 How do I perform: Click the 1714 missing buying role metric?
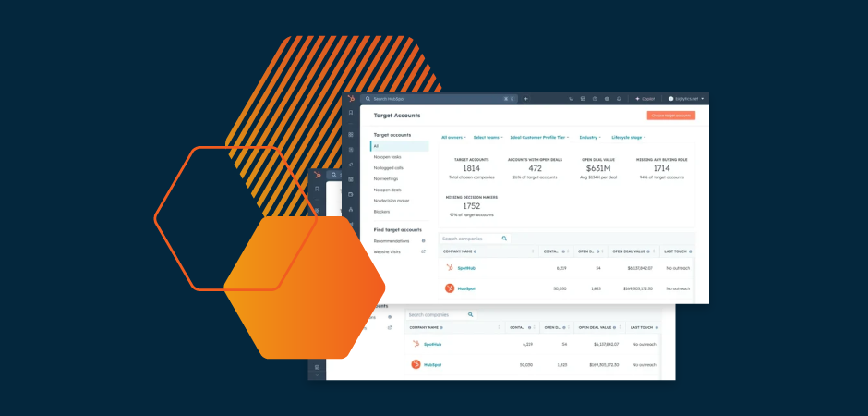pyautogui.click(x=661, y=168)
